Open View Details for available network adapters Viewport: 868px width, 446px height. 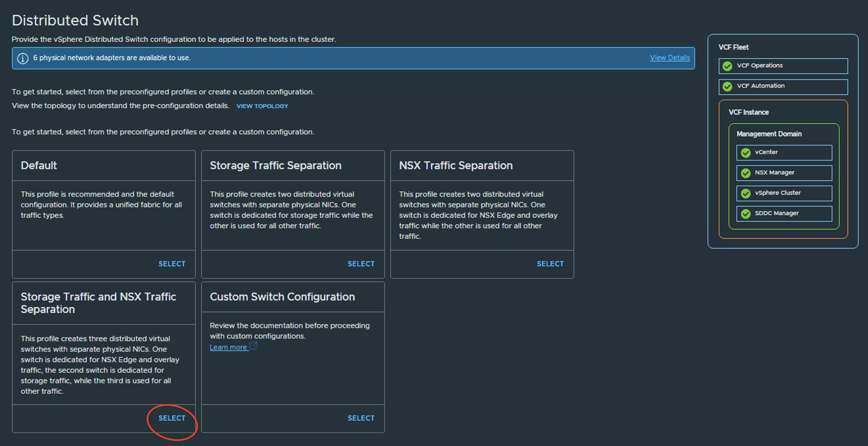(670, 57)
